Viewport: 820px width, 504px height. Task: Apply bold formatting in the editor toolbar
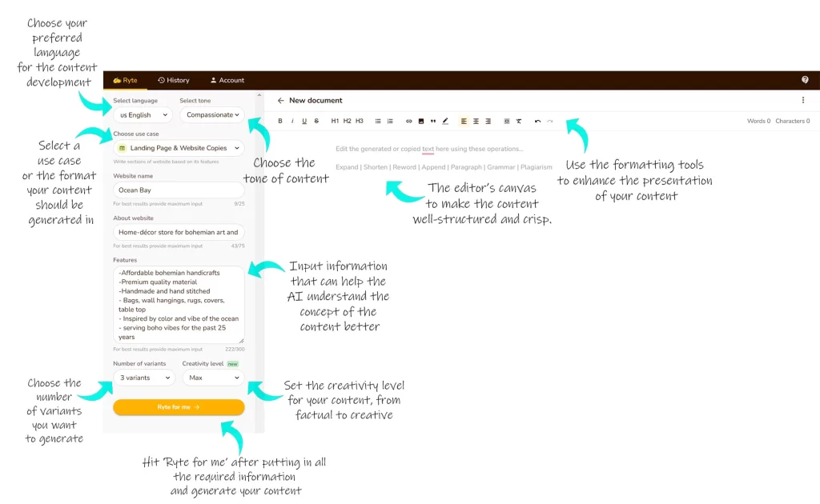point(280,121)
